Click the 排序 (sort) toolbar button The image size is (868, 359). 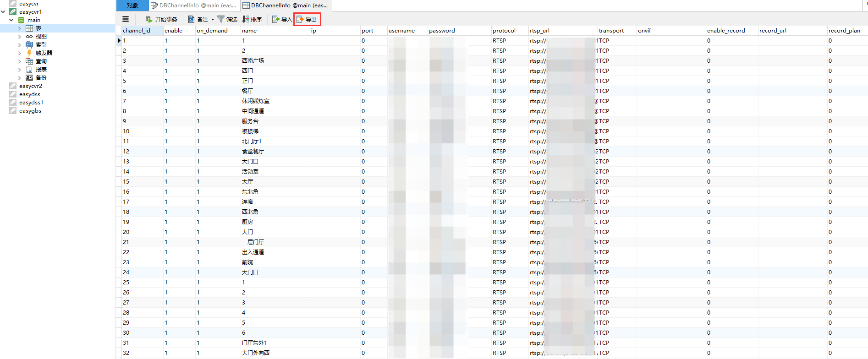pos(252,19)
